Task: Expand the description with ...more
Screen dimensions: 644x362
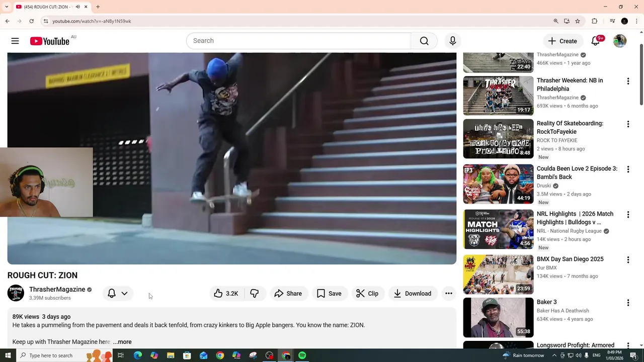Action: point(122,342)
